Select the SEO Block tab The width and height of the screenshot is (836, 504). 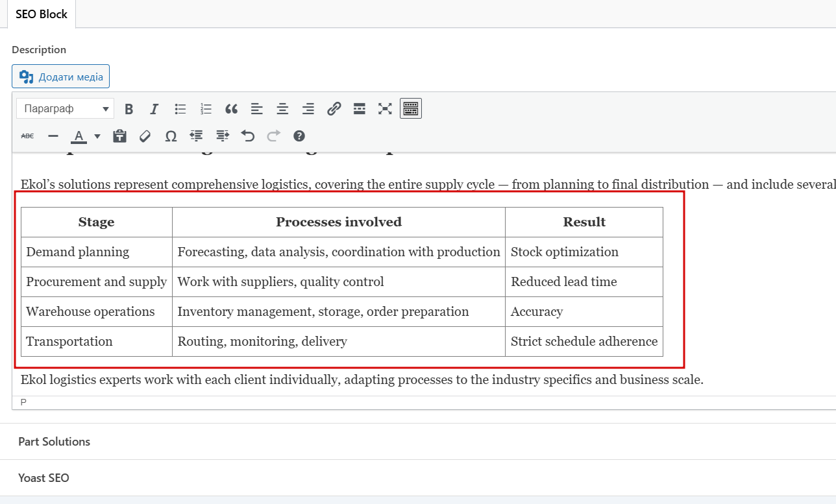click(42, 14)
